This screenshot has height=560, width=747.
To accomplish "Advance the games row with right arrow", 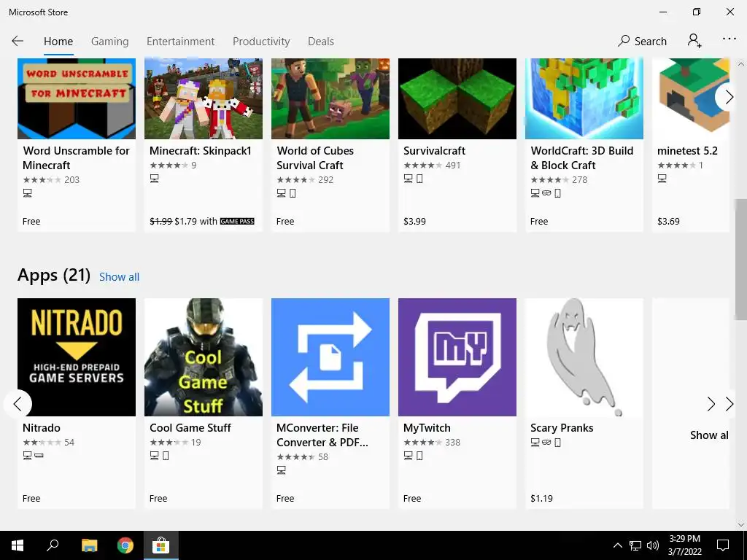I will point(729,97).
